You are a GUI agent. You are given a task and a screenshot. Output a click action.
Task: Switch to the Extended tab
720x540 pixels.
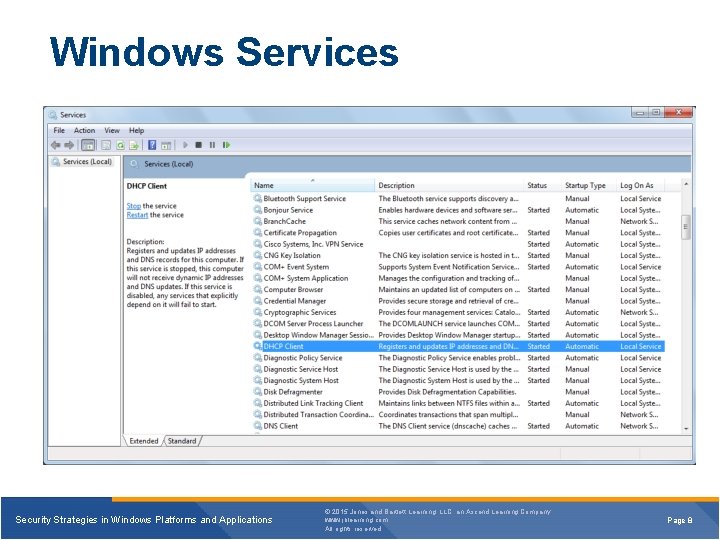coord(144,441)
